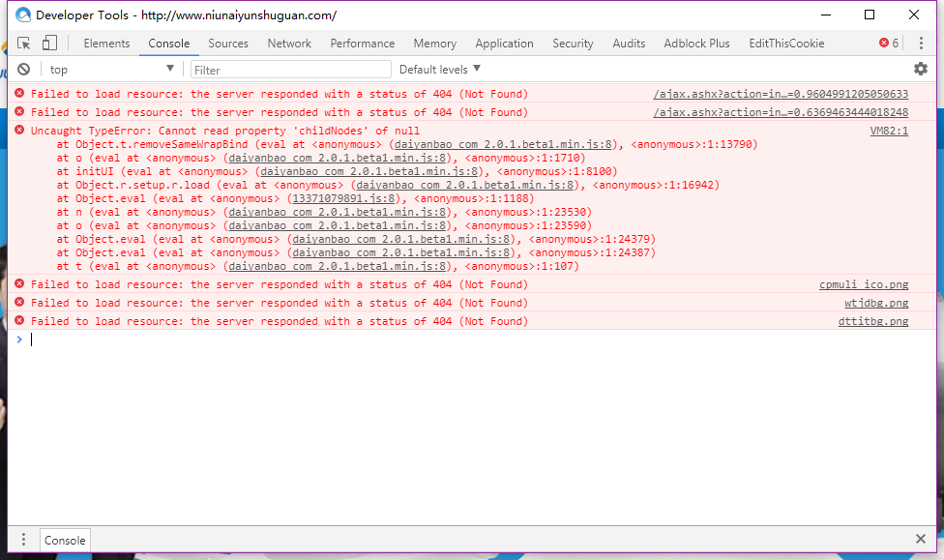The image size is (944, 560).
Task: Activate the inspect element picker icon
Action: click(x=24, y=44)
